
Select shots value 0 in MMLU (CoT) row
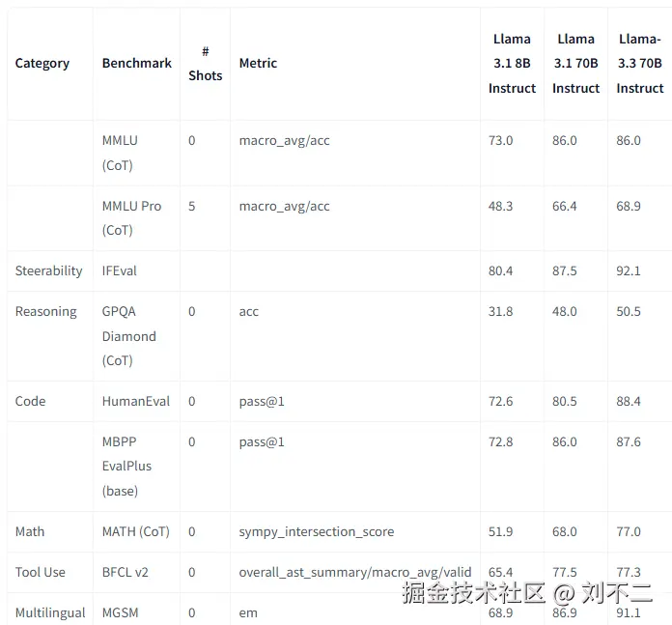191,141
